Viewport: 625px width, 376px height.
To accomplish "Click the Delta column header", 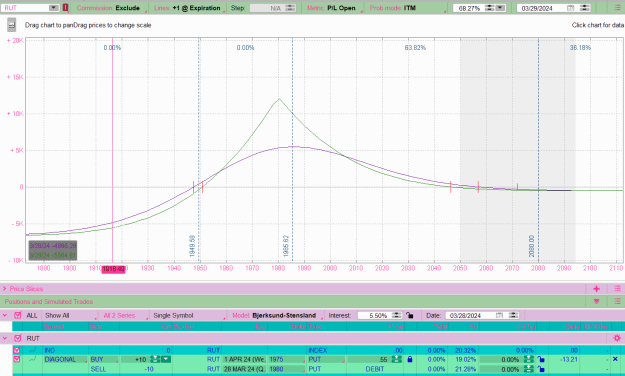I will (572, 327).
